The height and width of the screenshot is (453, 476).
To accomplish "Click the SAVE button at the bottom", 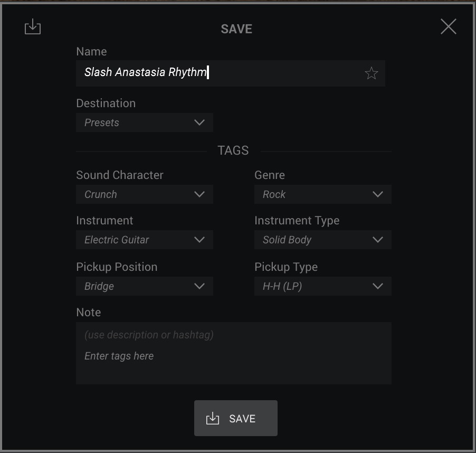I will pyautogui.click(x=236, y=418).
